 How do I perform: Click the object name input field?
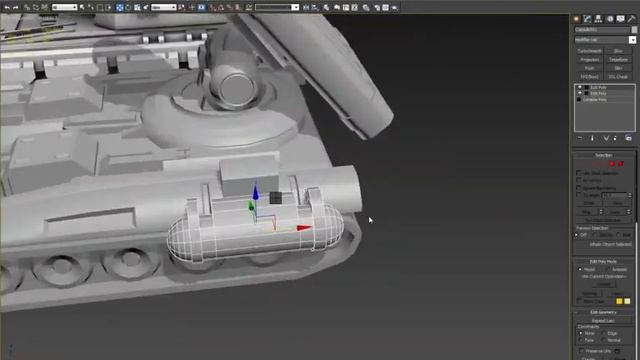click(x=602, y=30)
